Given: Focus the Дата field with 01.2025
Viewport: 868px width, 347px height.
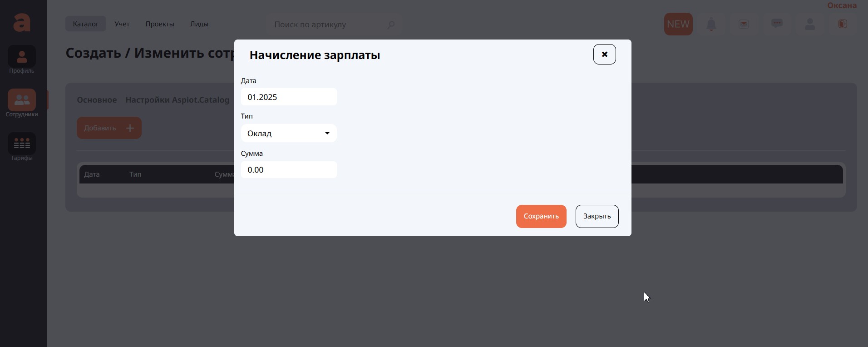Looking at the screenshot, I should 289,97.
